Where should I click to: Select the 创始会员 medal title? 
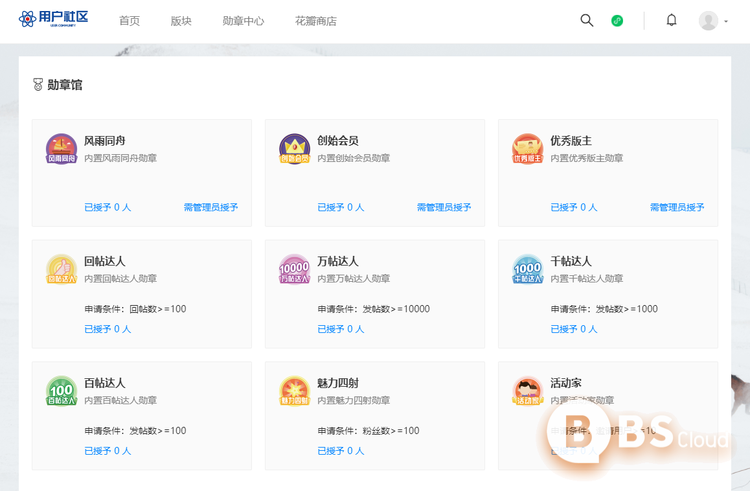[x=338, y=141]
